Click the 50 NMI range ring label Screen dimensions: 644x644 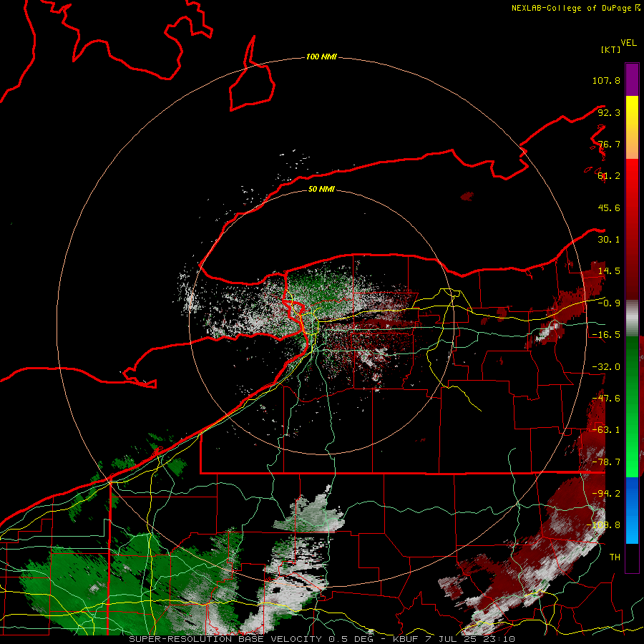321,189
